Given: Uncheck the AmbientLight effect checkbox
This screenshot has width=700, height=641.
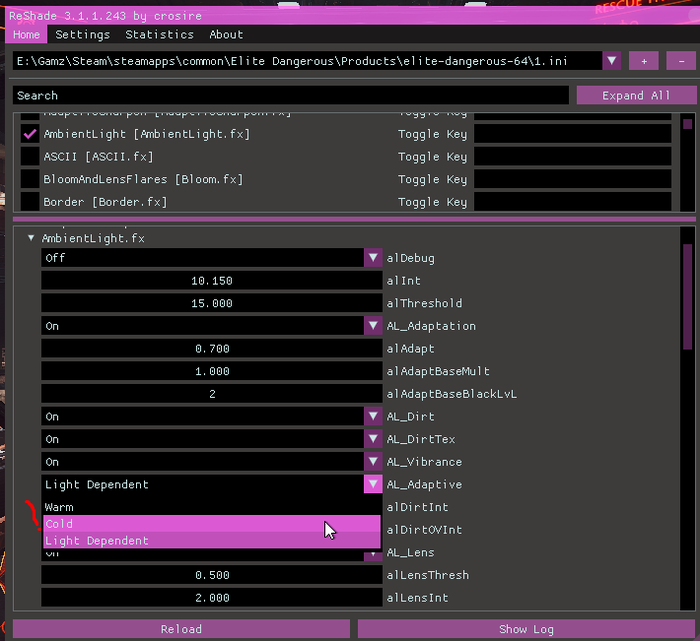Looking at the screenshot, I should (x=30, y=134).
